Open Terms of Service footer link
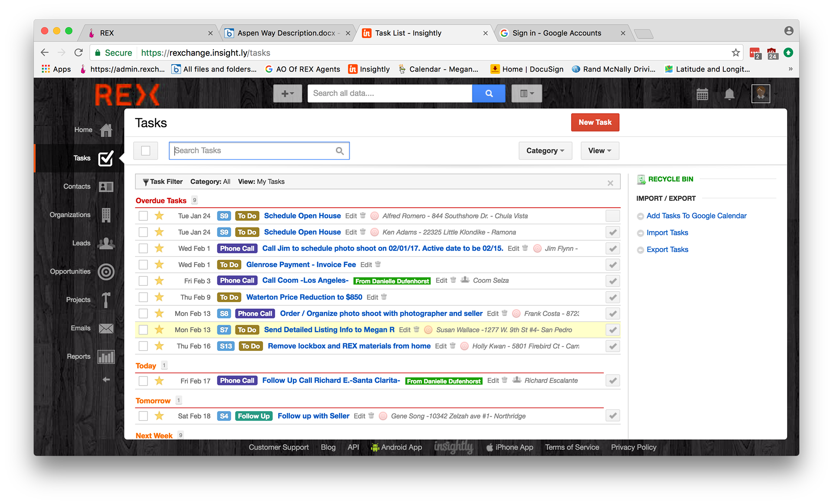 tap(572, 447)
